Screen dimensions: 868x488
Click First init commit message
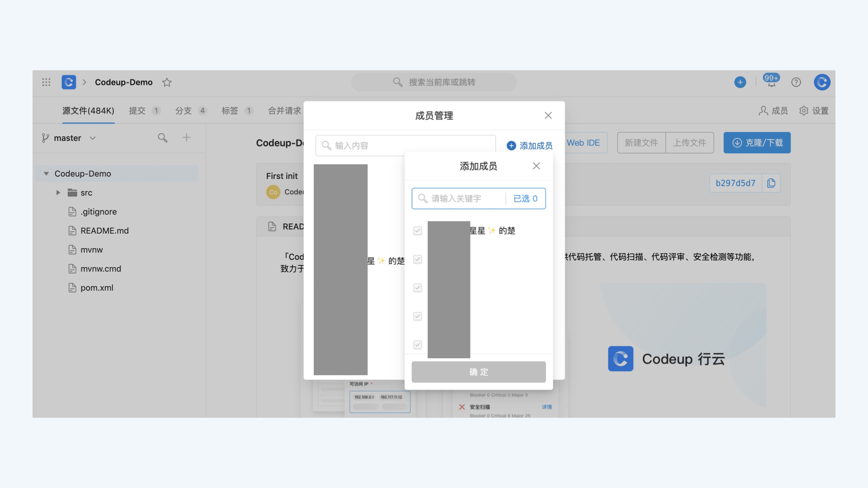(282, 176)
